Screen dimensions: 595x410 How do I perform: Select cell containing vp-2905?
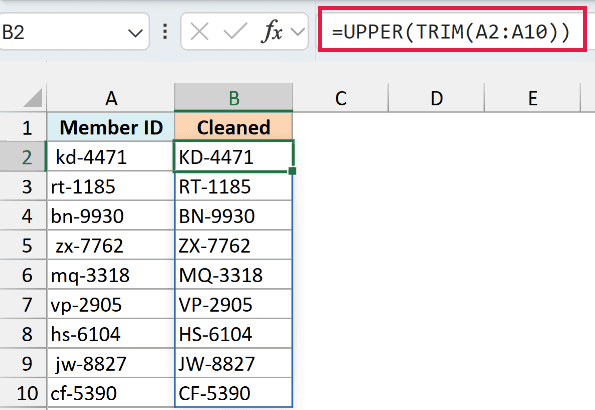coord(111,304)
